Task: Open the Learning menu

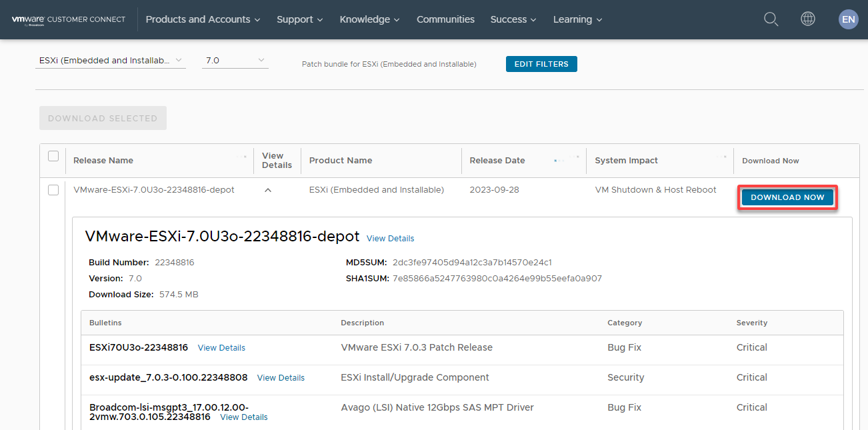Action: pyautogui.click(x=577, y=19)
